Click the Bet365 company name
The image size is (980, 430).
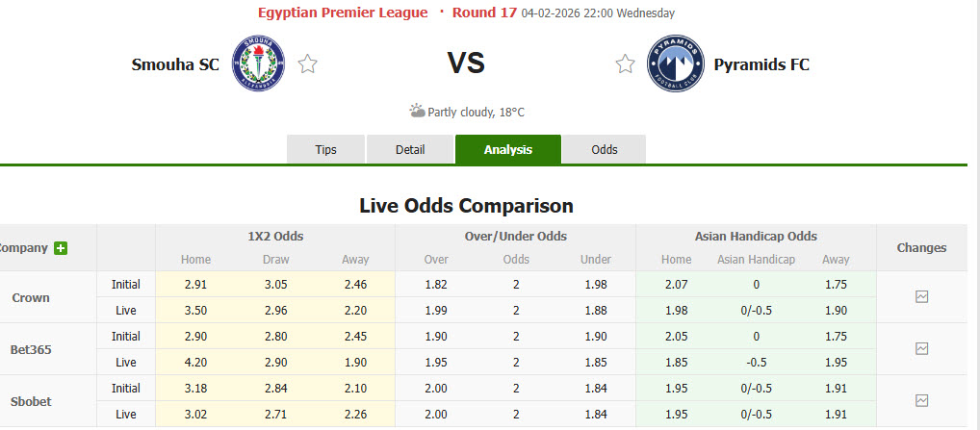click(x=31, y=349)
